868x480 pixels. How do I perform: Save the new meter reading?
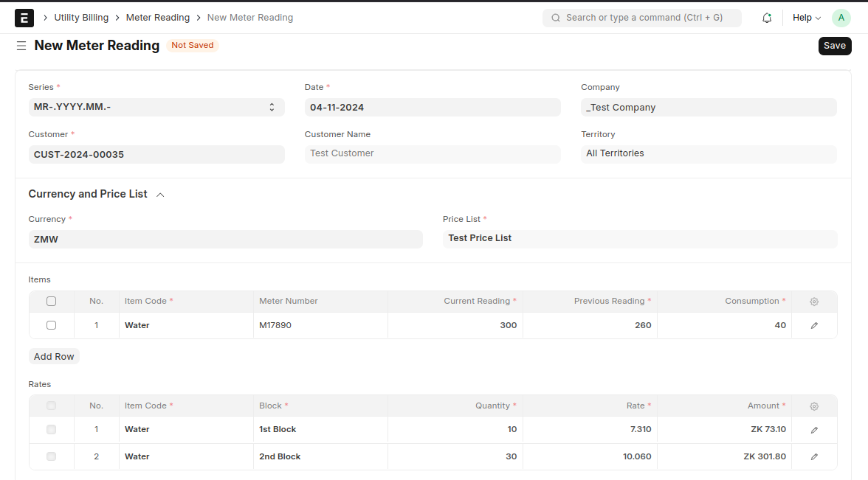point(835,46)
